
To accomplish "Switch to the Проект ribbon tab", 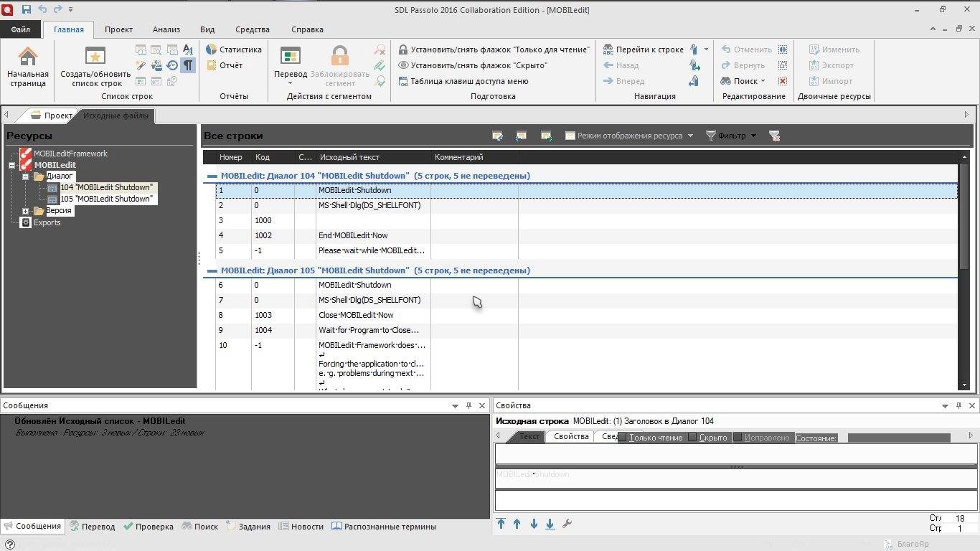I will click(118, 29).
